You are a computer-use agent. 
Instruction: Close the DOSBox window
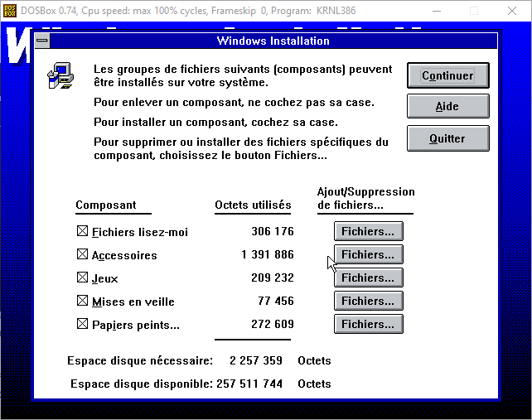(512, 11)
